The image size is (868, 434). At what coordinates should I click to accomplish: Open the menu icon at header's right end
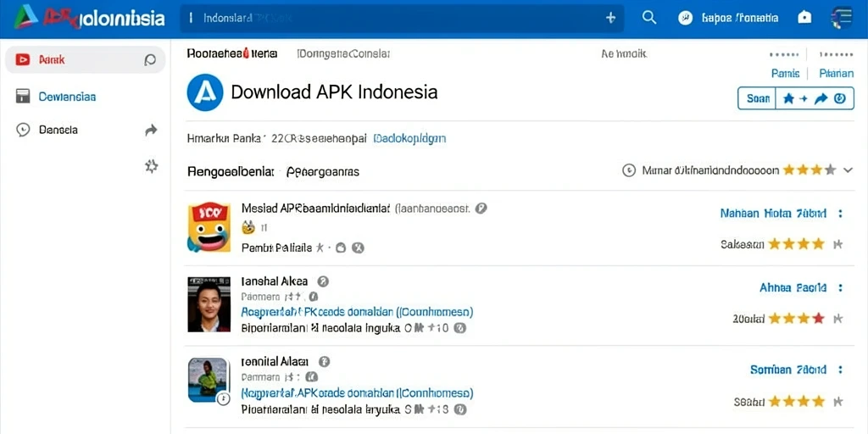pos(842,18)
